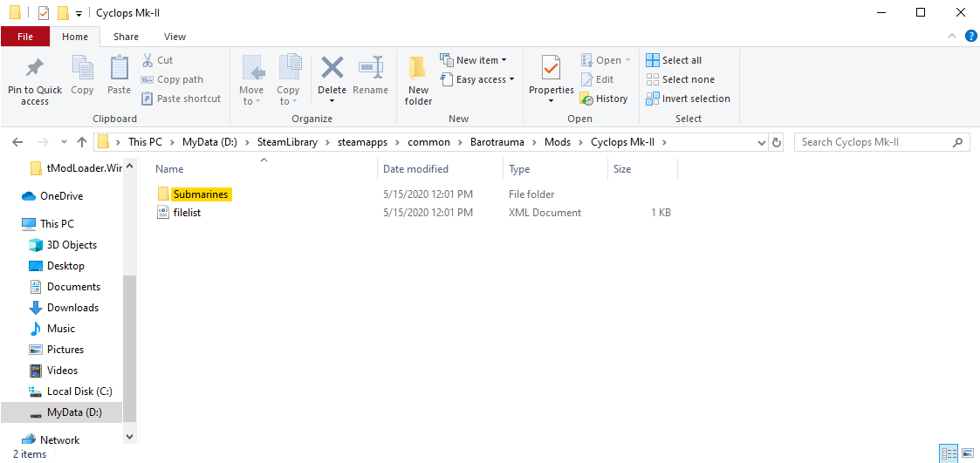Image resolution: width=980 pixels, height=463 pixels.
Task: Click the Search Cyclops Mk-II field
Action: point(873,142)
